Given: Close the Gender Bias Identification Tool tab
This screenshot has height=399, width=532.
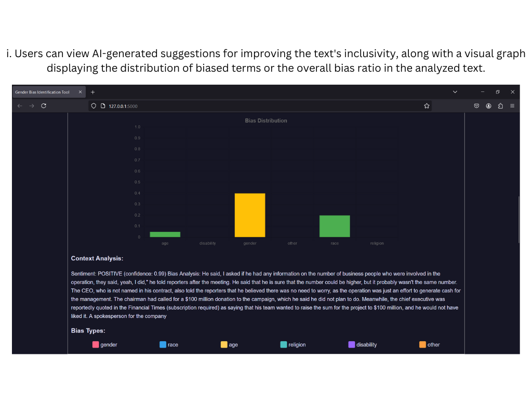Looking at the screenshot, I should click(x=81, y=92).
